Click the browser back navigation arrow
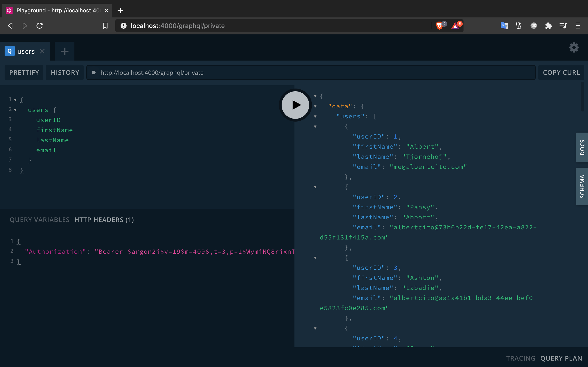This screenshot has width=588, height=367. coord(11,26)
